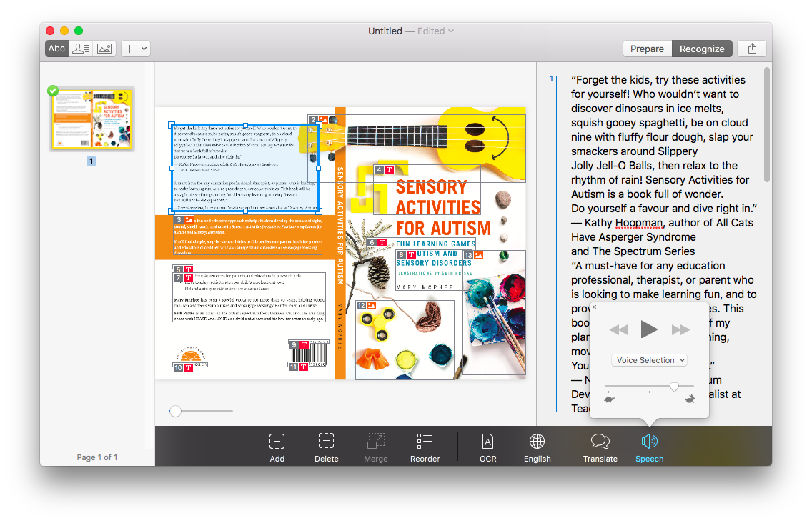Switch to the Prepare tab
Image resolution: width=812 pixels, height=523 pixels.
coord(647,49)
